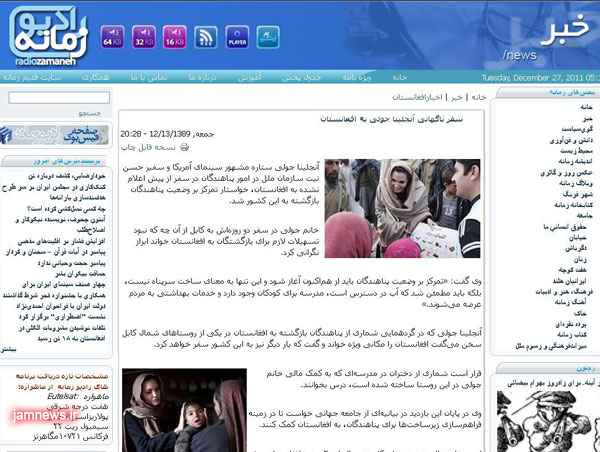Click the 32 KB audio stream icon
600x452 pixels.
pos(143,37)
